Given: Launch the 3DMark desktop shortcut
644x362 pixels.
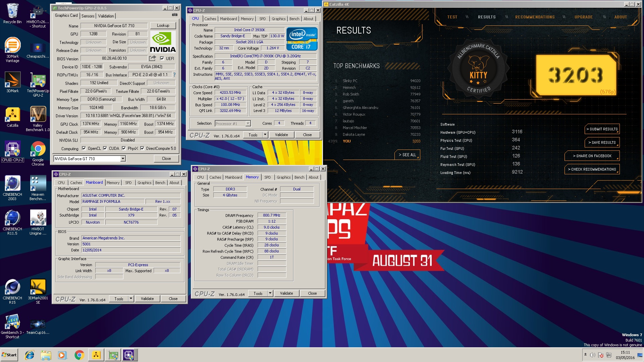Looking at the screenshot, I should click(12, 82).
